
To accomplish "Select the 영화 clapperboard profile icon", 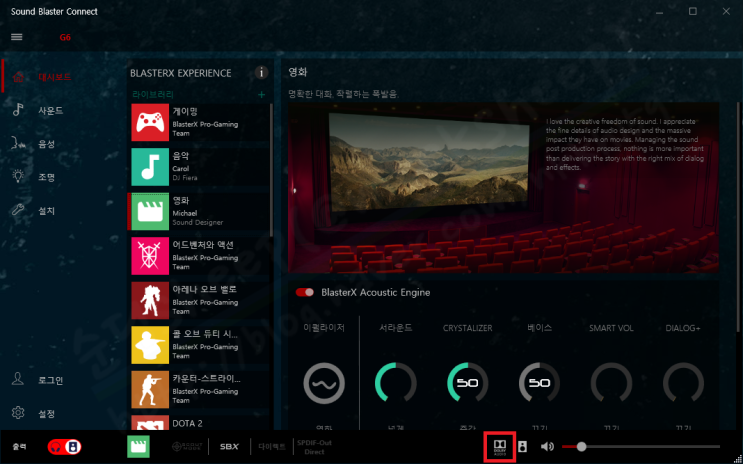I will pyautogui.click(x=150, y=211).
